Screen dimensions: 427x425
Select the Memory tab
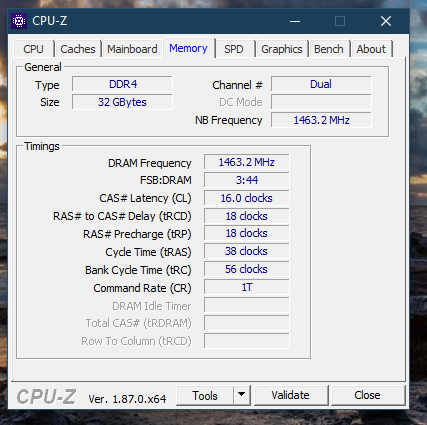(x=188, y=48)
